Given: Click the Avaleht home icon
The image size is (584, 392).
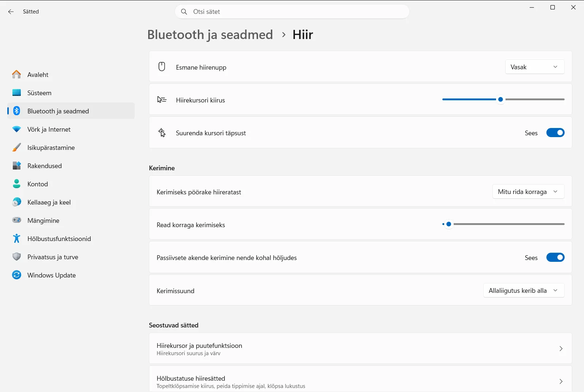Looking at the screenshot, I should [x=16, y=74].
